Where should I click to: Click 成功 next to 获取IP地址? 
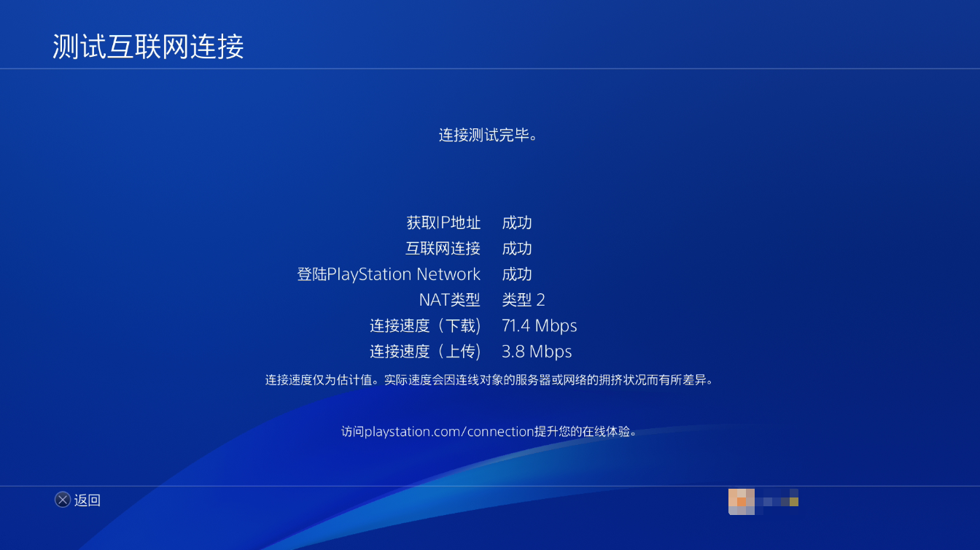[x=517, y=222]
